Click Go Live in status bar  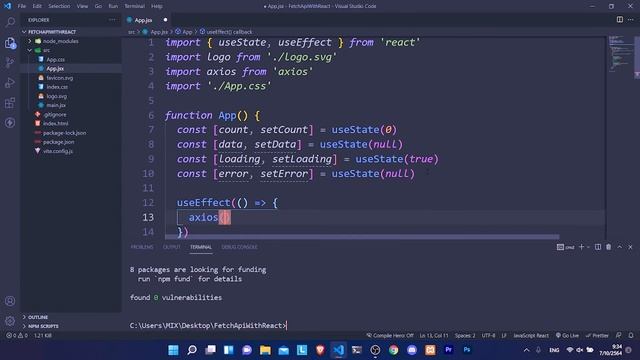pos(567,336)
